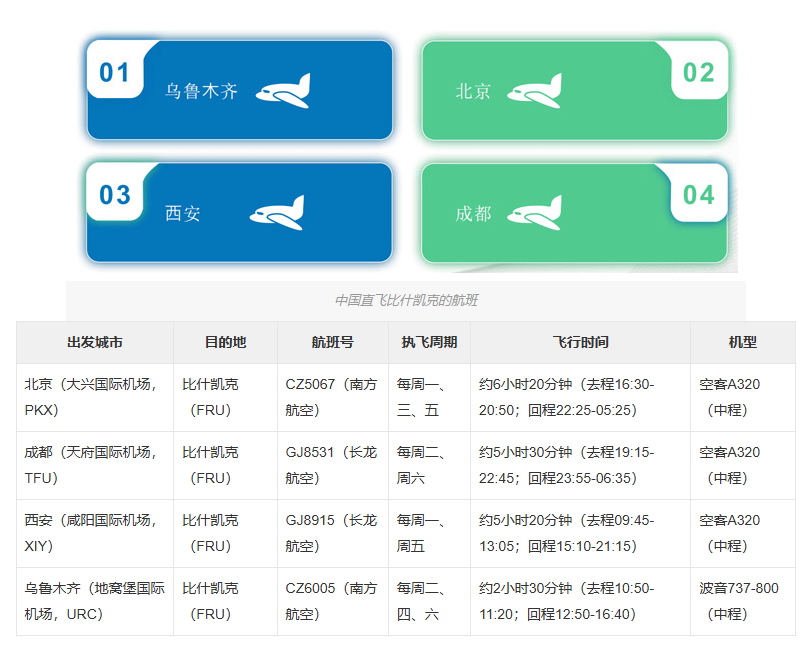
Task: Click flight number GJ8531 cell
Action: [331, 465]
